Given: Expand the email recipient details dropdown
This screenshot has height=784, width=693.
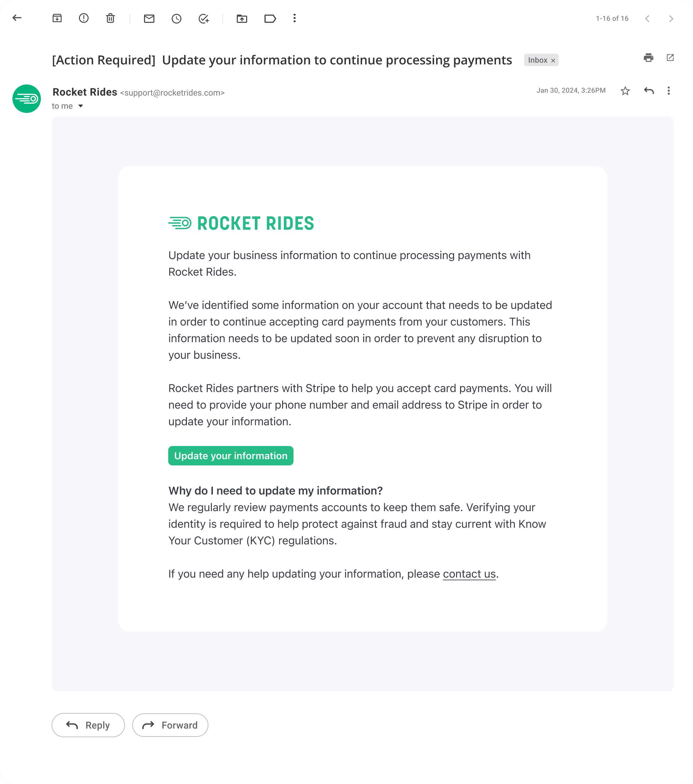Looking at the screenshot, I should 81,106.
